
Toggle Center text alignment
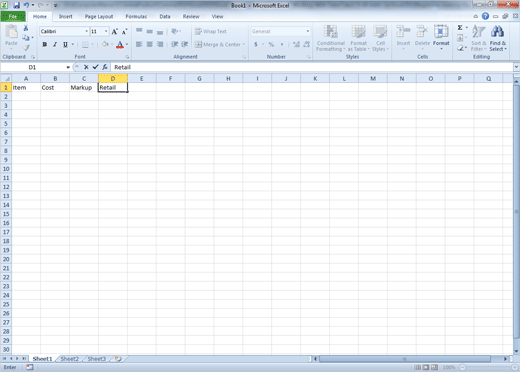(x=150, y=44)
